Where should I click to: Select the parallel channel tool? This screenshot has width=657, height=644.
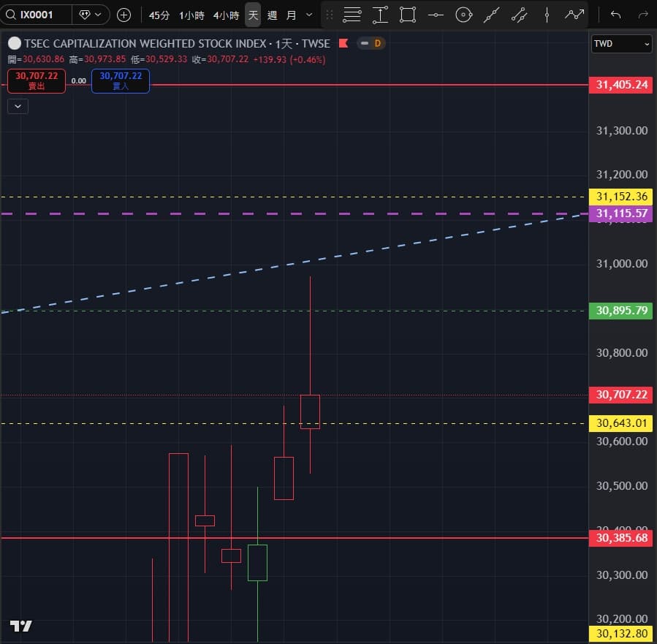[519, 15]
